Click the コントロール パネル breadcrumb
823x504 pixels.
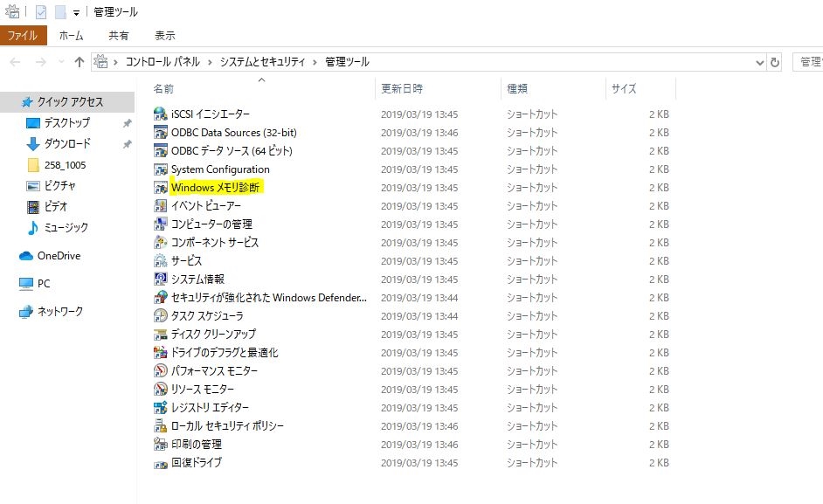tap(163, 62)
